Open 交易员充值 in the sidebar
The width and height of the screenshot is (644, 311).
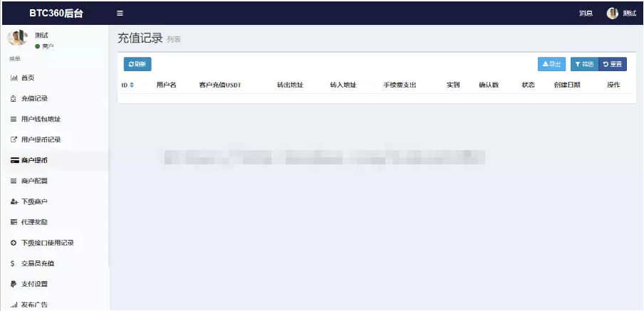click(x=55, y=263)
